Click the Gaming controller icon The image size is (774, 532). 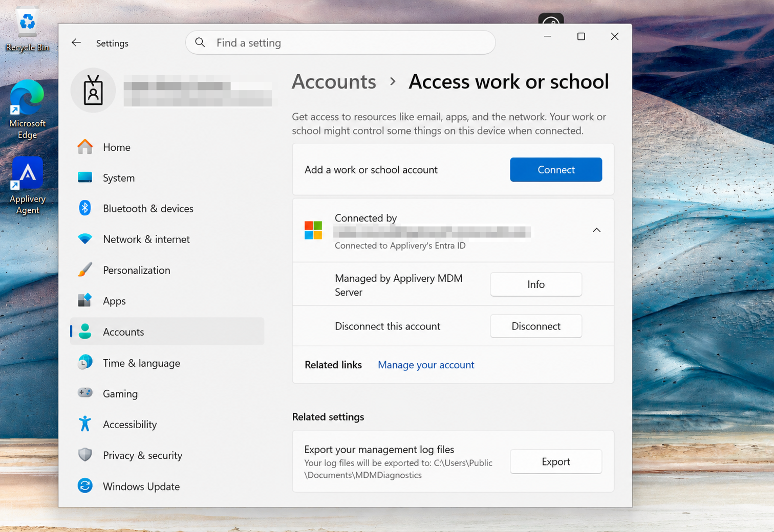[x=85, y=393]
